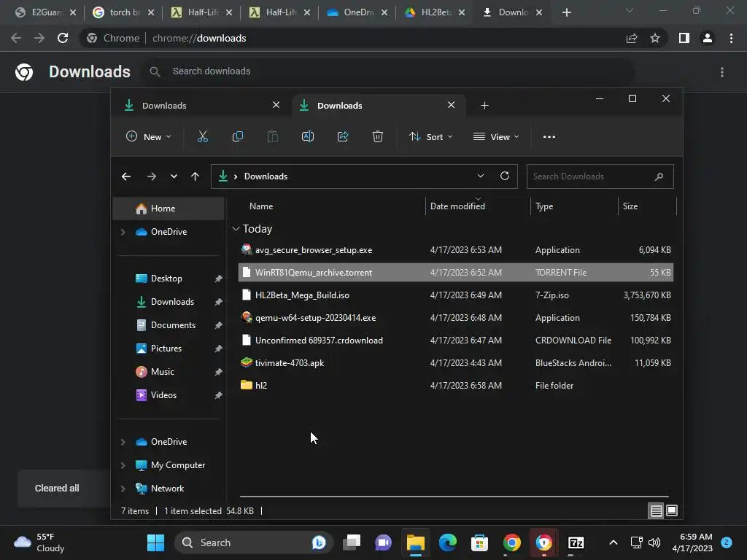The height and width of the screenshot is (560, 747).
Task: Go forward in File Explorer navigation
Action: pos(152,176)
